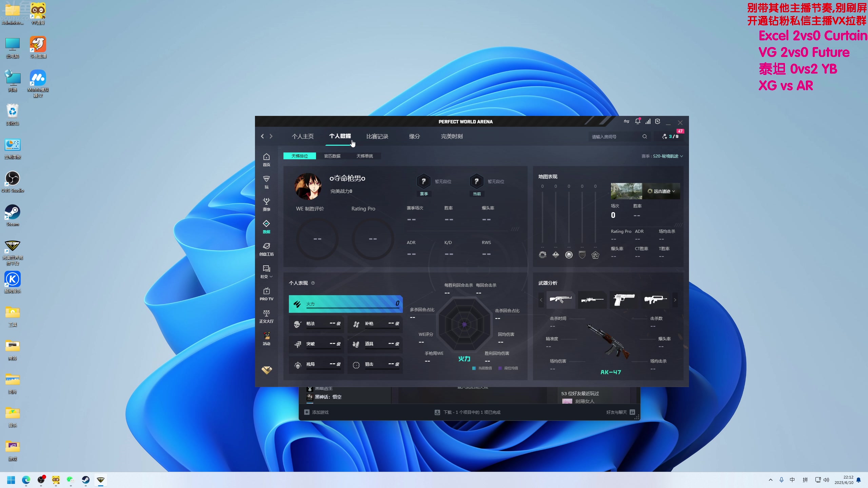Open the 赛事 tournaments sidebar icon

point(267,204)
